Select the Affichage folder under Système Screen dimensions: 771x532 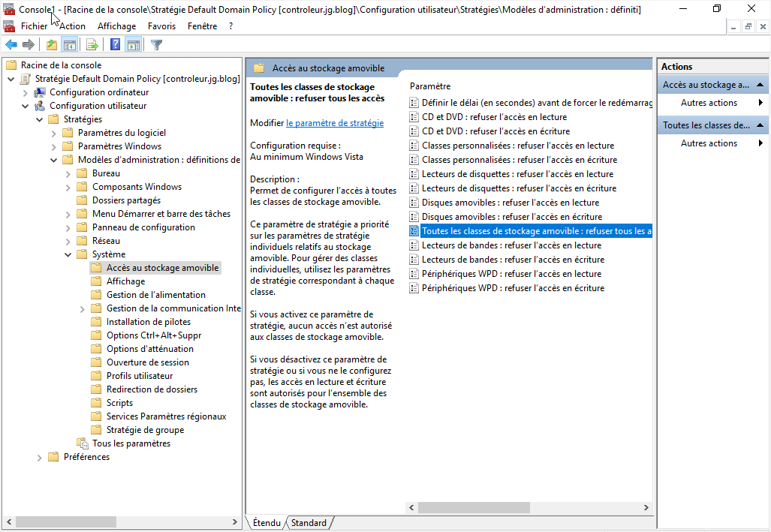pyautogui.click(x=125, y=281)
